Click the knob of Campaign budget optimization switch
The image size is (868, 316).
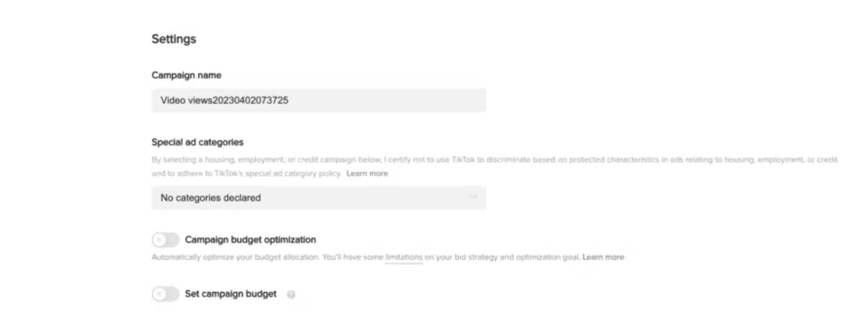[x=159, y=240]
